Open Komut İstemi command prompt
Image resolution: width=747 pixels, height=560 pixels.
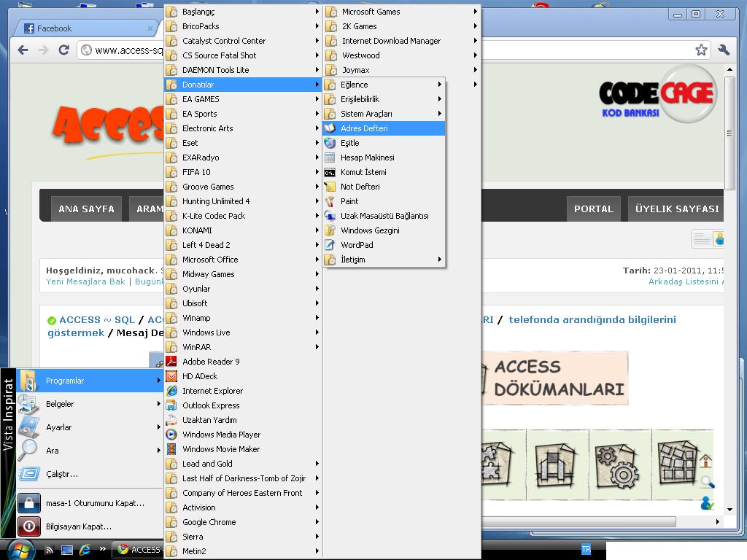[x=363, y=172]
